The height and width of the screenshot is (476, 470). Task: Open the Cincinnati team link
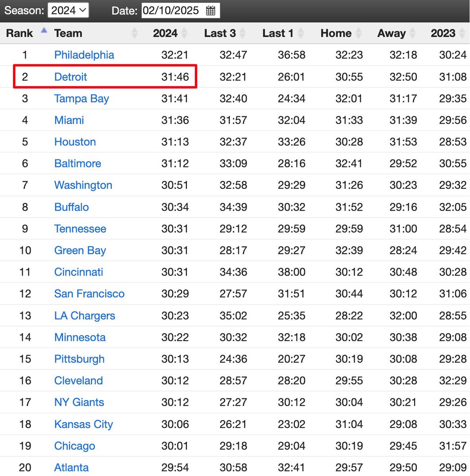(x=79, y=272)
